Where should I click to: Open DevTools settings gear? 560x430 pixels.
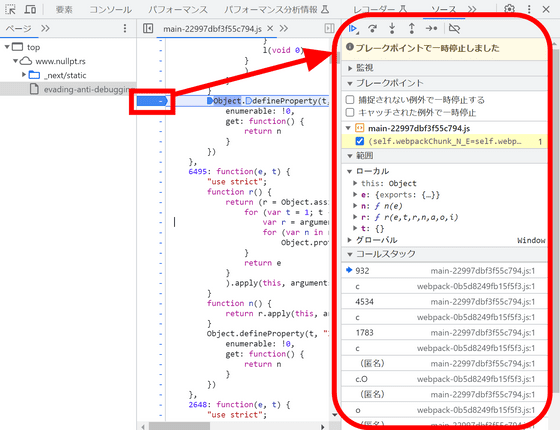click(x=510, y=9)
